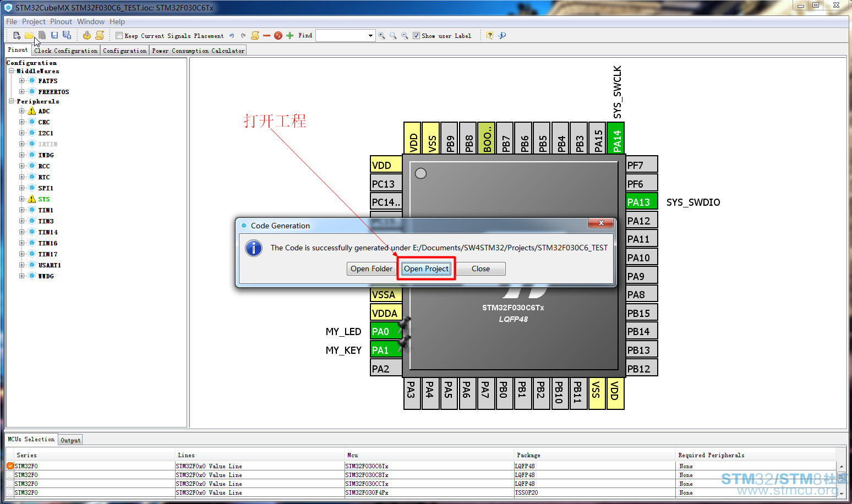This screenshot has width=852, height=504.
Task: Click the green PA14 pin on chip
Action: coord(616,138)
